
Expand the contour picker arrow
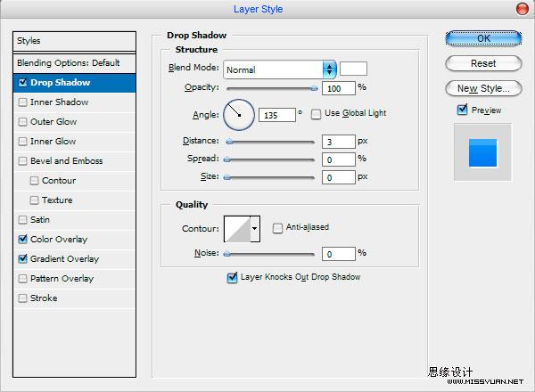point(255,229)
